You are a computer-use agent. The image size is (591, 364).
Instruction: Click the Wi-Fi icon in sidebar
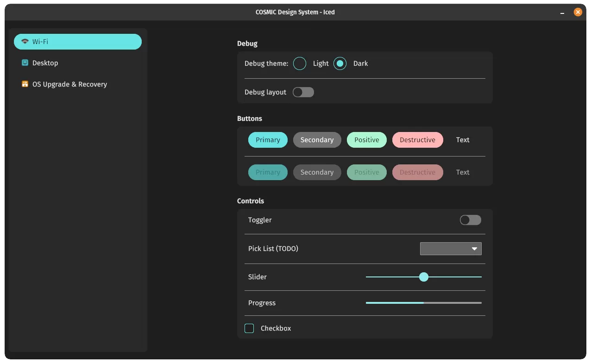(x=25, y=42)
